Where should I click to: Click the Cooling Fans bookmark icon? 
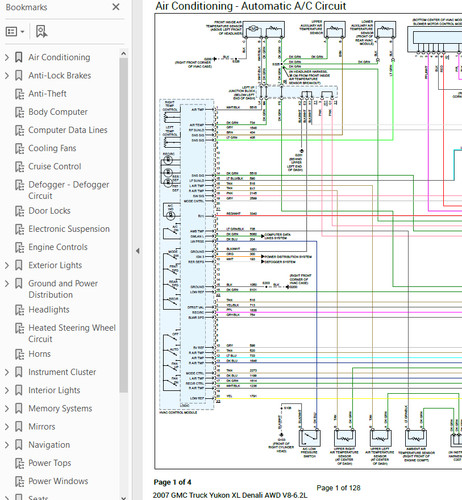(x=20, y=148)
